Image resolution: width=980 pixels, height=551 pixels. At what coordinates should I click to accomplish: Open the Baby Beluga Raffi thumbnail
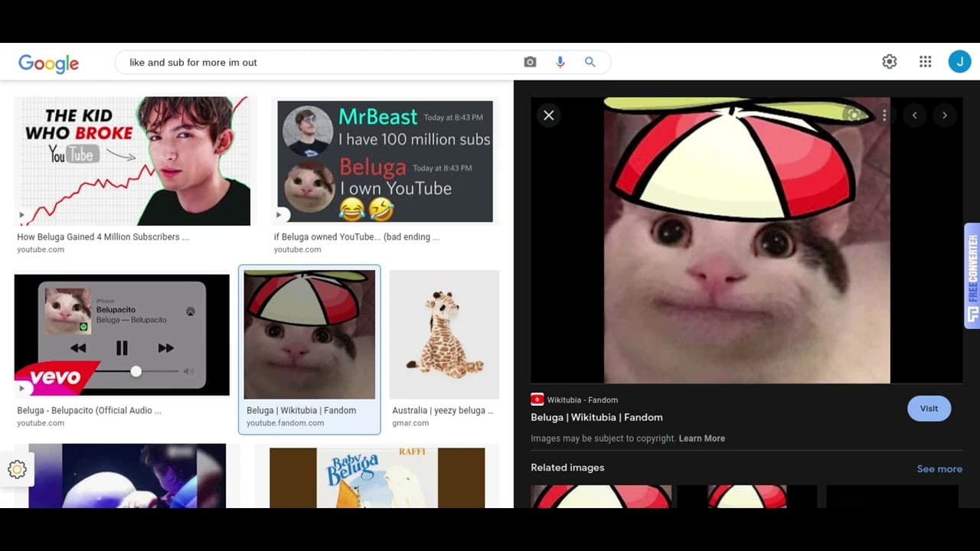click(x=377, y=478)
